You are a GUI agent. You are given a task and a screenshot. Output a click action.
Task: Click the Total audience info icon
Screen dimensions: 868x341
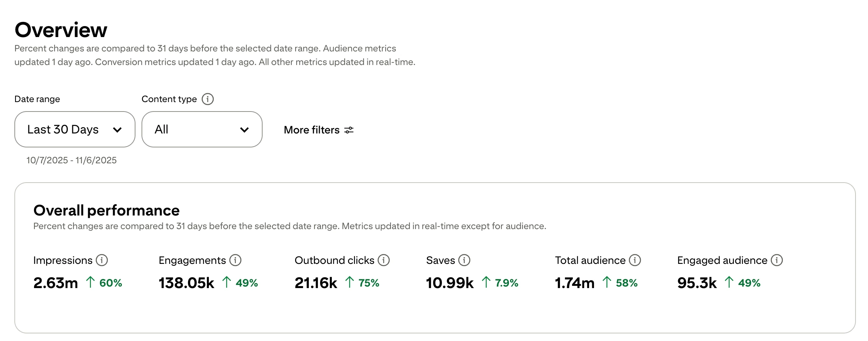point(635,260)
